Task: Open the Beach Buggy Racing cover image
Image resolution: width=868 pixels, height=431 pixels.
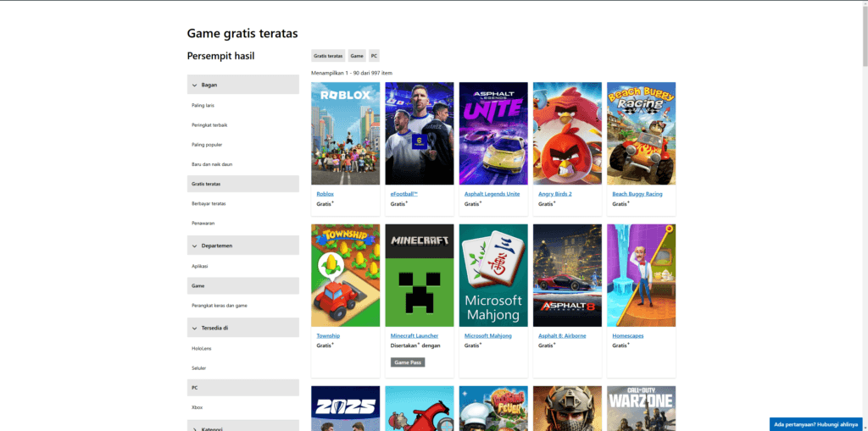Action: pyautogui.click(x=641, y=133)
